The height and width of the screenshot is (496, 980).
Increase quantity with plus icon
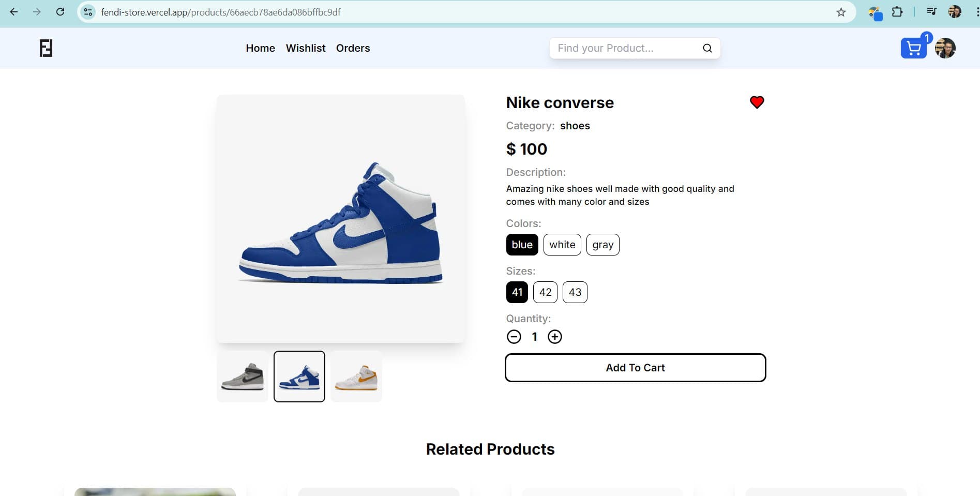[x=554, y=337]
